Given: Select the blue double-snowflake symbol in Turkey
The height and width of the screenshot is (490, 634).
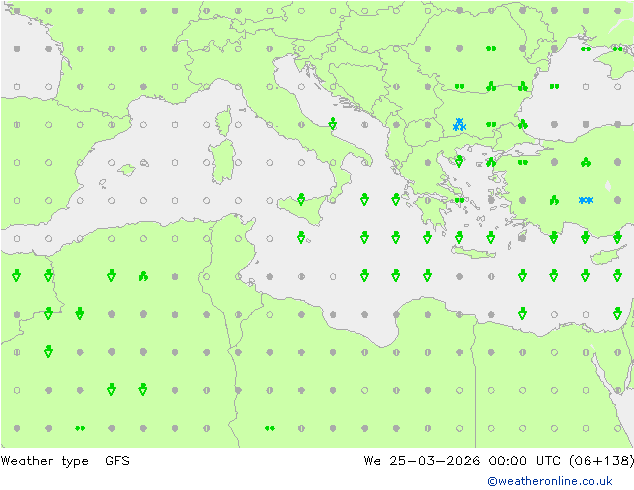Looking at the screenshot, I should [x=585, y=200].
